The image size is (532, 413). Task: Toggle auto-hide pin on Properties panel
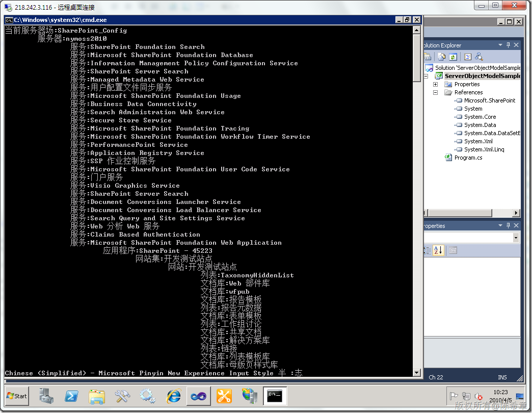click(508, 225)
